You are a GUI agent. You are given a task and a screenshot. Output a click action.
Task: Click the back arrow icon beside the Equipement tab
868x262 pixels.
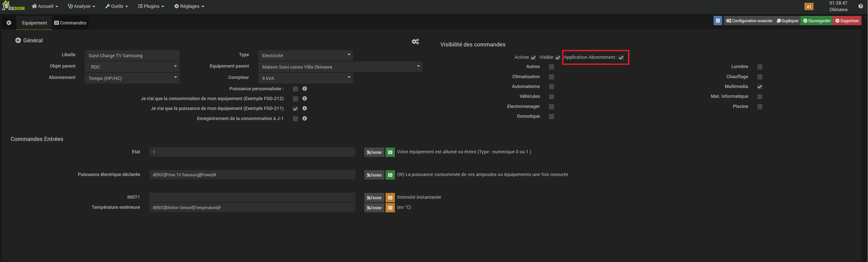point(9,23)
